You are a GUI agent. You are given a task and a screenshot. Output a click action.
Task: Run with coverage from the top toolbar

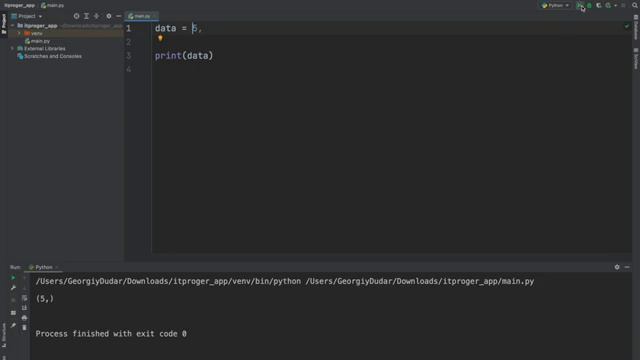tap(599, 5)
